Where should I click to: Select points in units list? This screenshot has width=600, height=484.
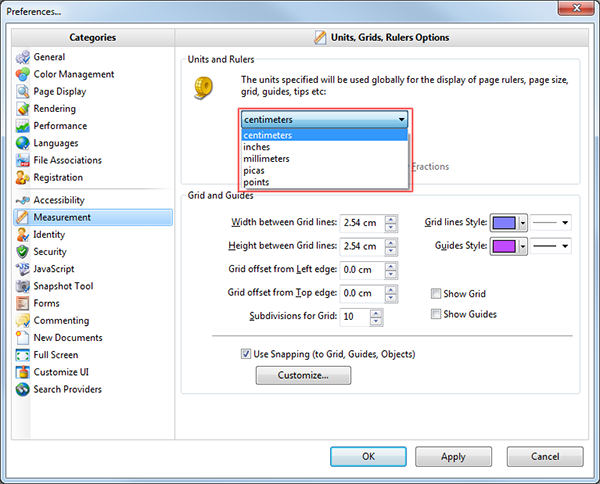click(324, 182)
